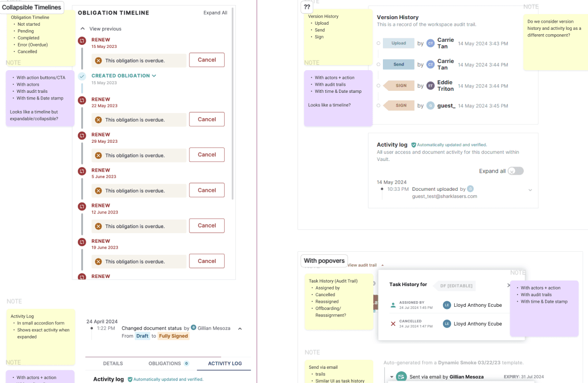Viewport: 588px width, 383px height.
Task: Open the Details tab
Action: 113,363
